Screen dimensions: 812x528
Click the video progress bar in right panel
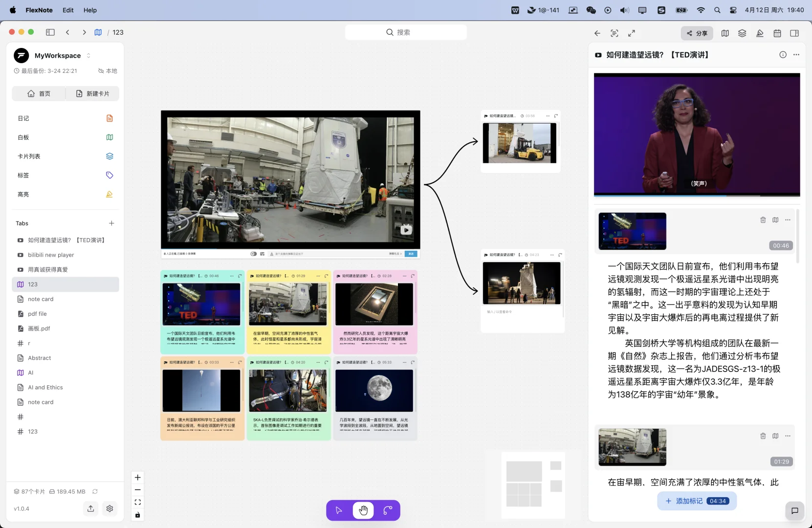click(x=697, y=196)
